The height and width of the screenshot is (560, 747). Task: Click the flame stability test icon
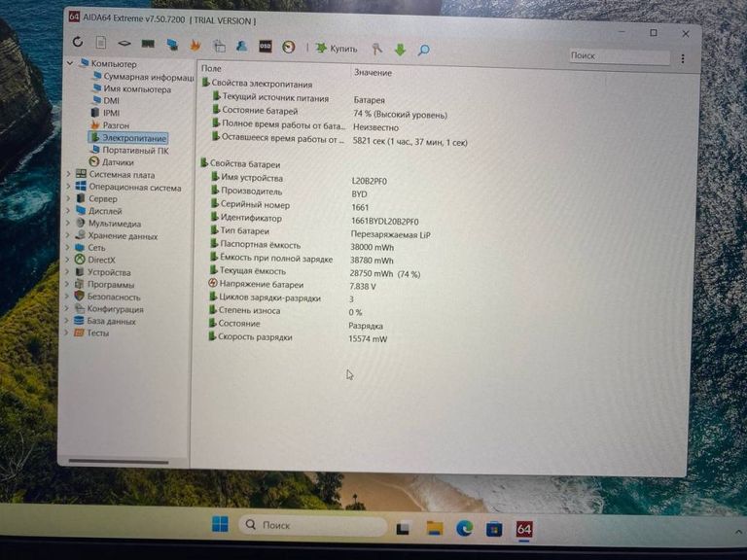[x=196, y=45]
